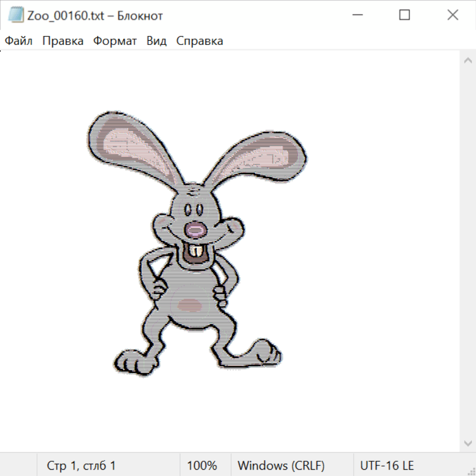Click the resize grip in the window corner
The width and height of the screenshot is (476, 476).
point(471,471)
